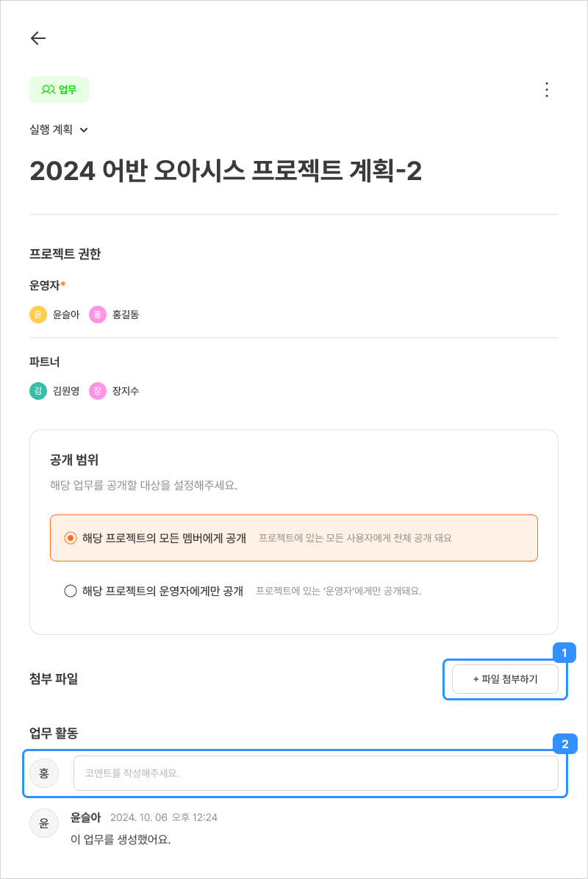
Task: Click the green 업무 tag badge
Action: click(x=59, y=90)
